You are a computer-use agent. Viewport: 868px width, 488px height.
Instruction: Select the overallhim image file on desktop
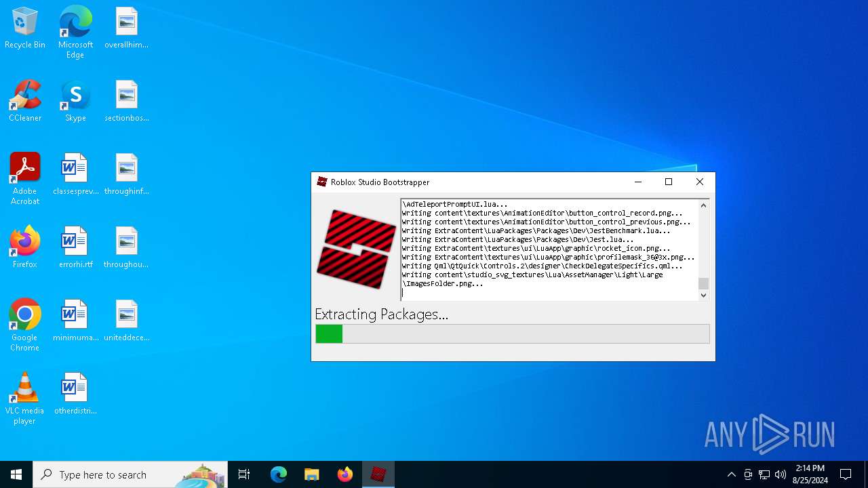click(x=126, y=28)
